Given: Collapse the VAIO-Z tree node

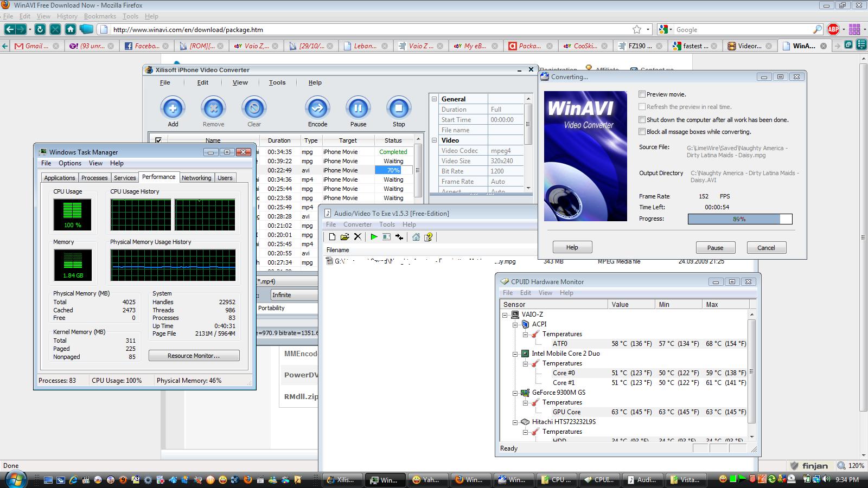Looking at the screenshot, I should (505, 314).
